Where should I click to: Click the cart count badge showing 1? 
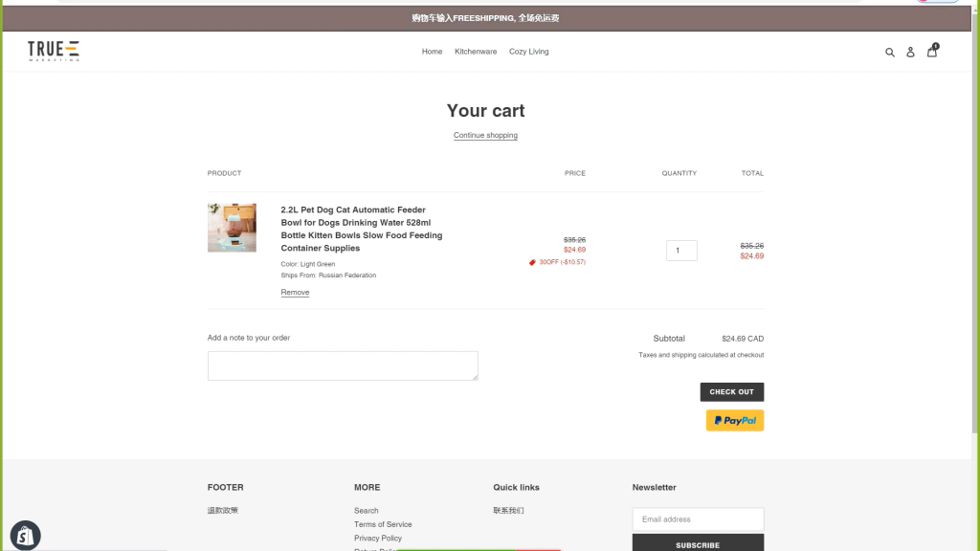coord(936,46)
